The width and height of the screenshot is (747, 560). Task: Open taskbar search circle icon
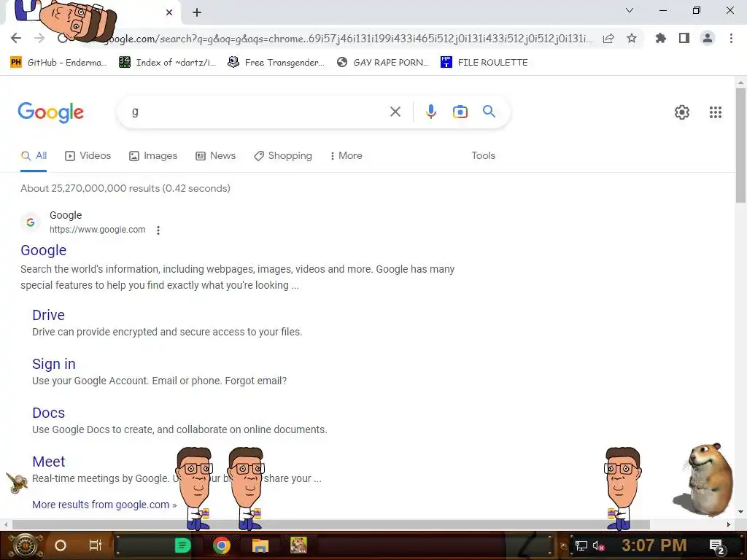pos(61,545)
